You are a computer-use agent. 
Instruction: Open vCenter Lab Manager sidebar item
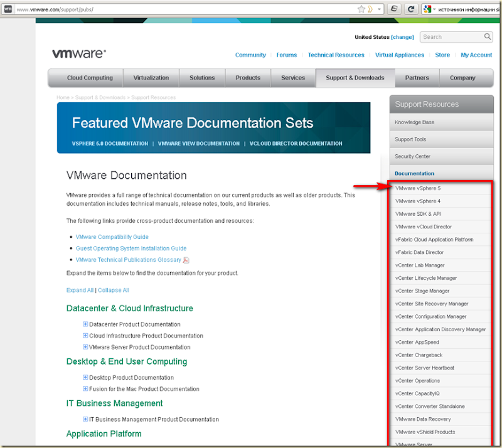[441, 265]
